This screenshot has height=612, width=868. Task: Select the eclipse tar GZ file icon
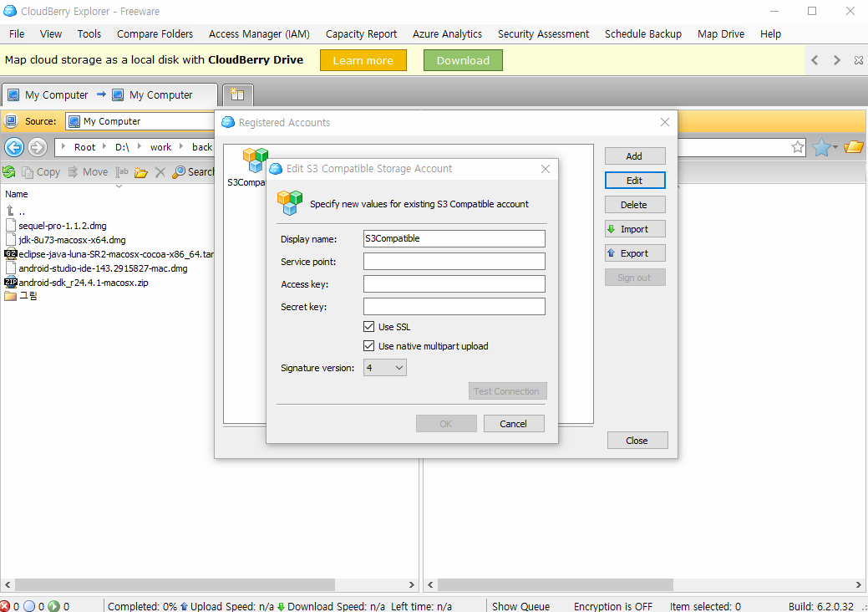11,254
